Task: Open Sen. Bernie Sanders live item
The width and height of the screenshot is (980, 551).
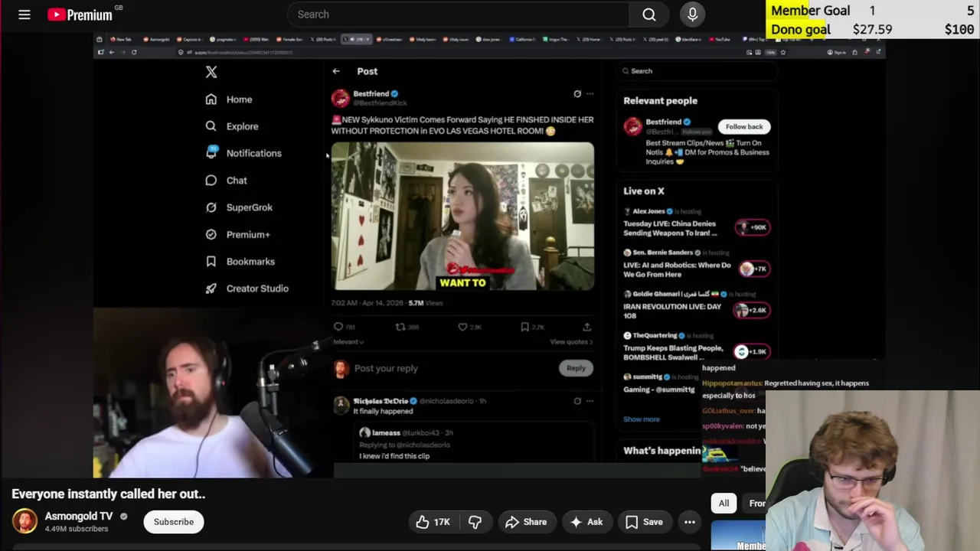Action: pos(695,263)
